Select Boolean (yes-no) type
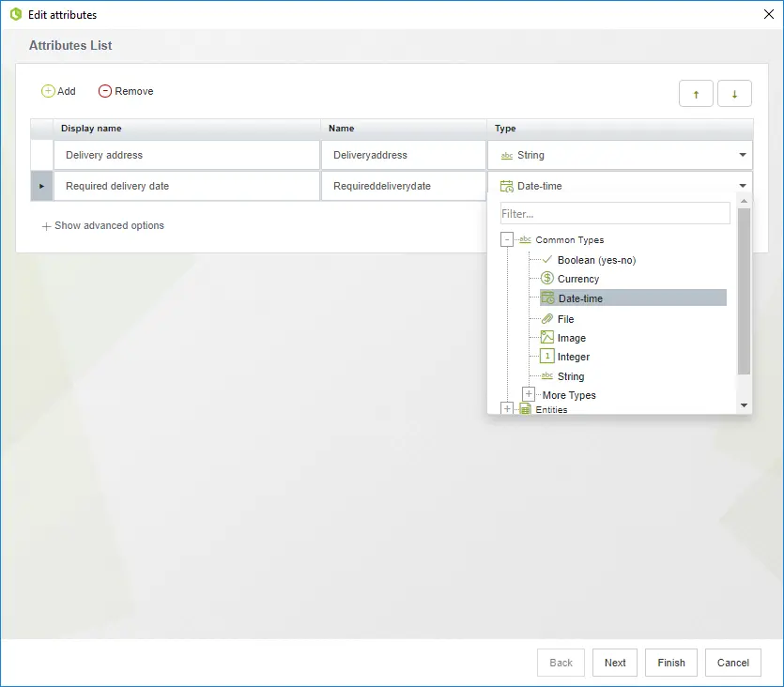The height and width of the screenshot is (687, 784). coord(596,260)
